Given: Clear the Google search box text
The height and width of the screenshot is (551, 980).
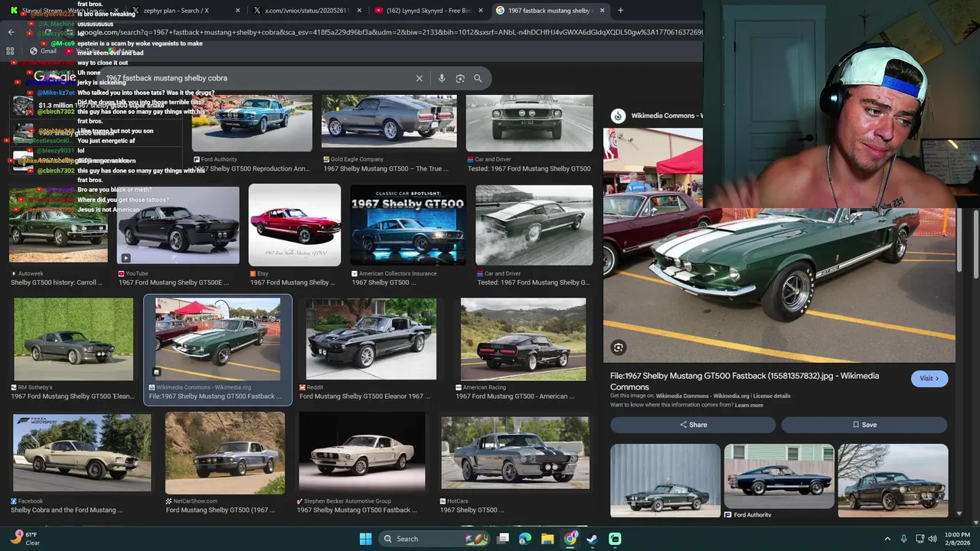Looking at the screenshot, I should click(x=419, y=78).
